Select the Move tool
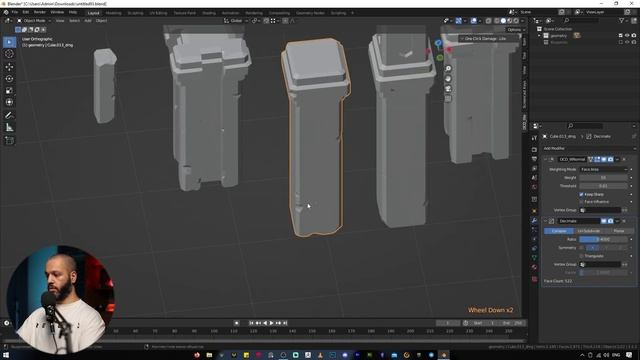640x360 pixels. 9,67
